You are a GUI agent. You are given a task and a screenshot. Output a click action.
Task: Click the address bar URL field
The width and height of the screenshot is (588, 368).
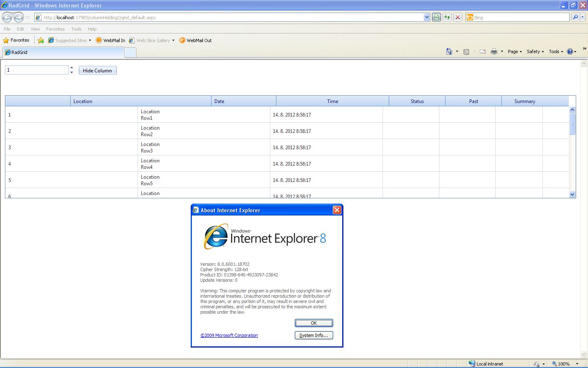(x=229, y=18)
